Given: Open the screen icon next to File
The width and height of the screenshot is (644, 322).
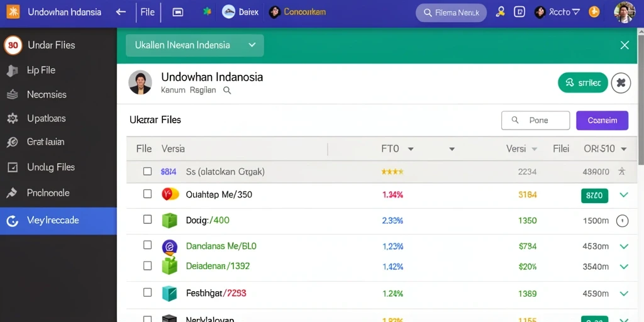Looking at the screenshot, I should (x=178, y=13).
